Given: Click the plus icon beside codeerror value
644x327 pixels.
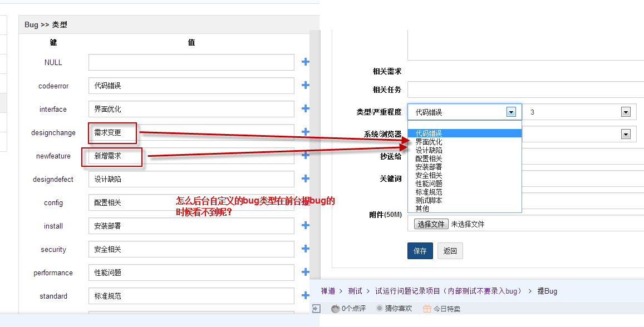Looking at the screenshot, I should [305, 85].
